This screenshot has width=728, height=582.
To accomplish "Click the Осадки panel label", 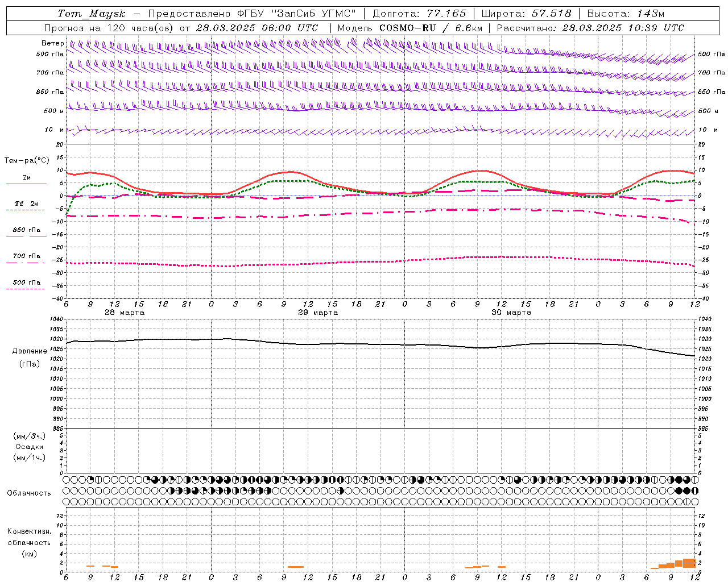I will 30,447.
